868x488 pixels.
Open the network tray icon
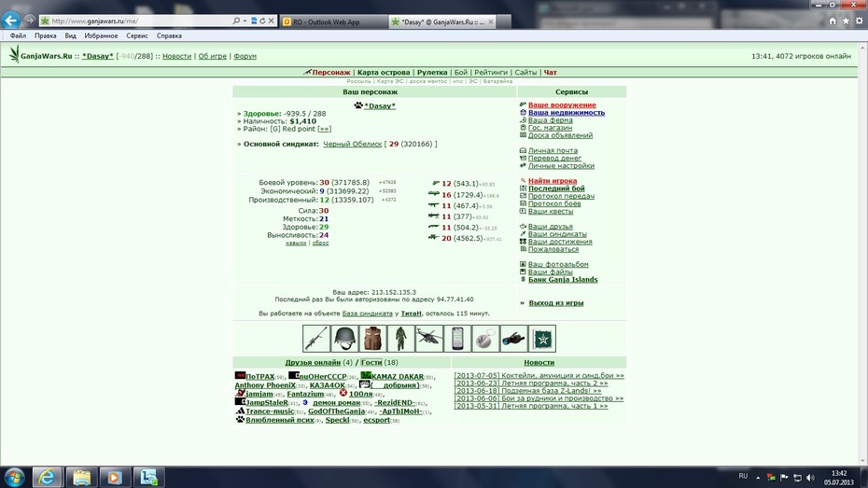click(797, 478)
